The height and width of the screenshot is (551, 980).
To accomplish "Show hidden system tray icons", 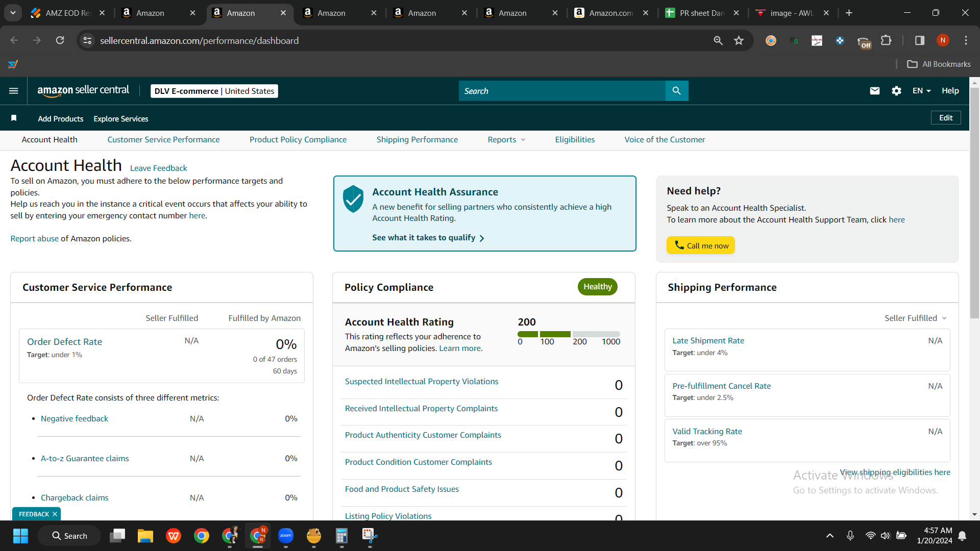I will 830,536.
